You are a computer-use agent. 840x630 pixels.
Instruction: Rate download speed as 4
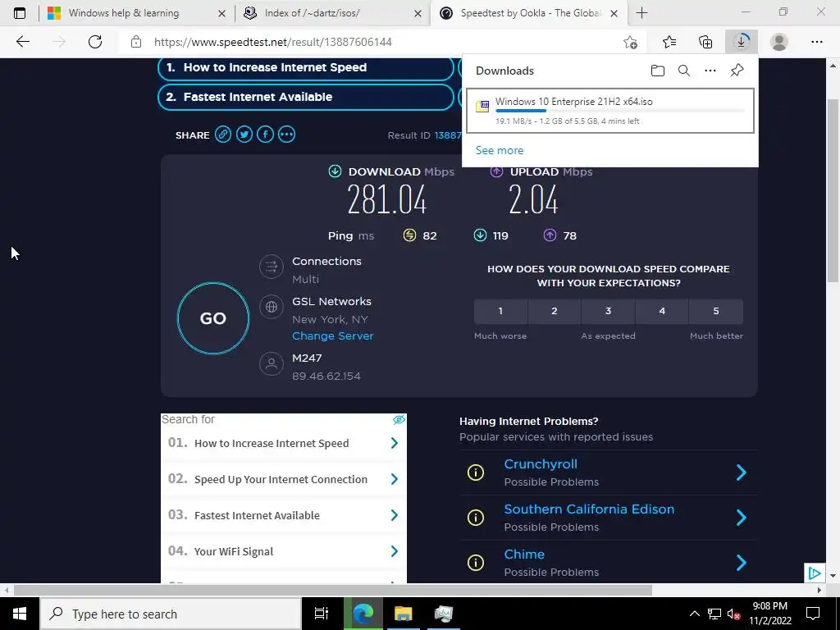point(662,311)
